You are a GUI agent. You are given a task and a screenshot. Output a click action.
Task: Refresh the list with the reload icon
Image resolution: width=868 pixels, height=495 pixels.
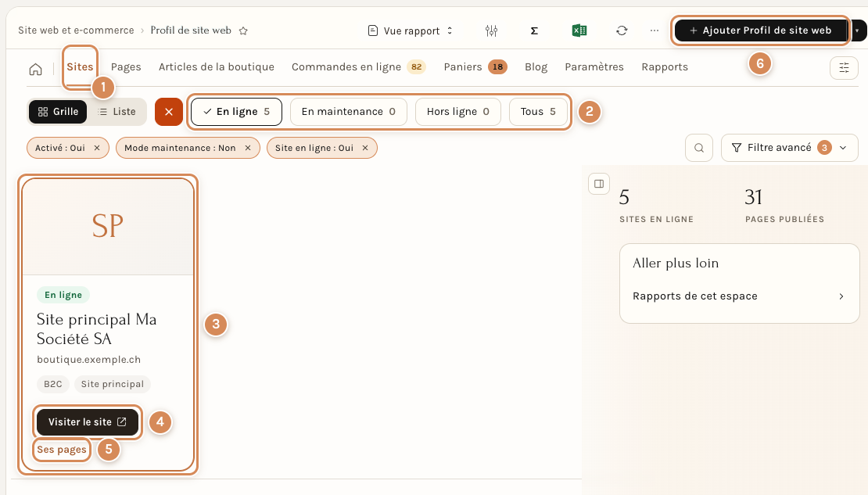click(622, 31)
